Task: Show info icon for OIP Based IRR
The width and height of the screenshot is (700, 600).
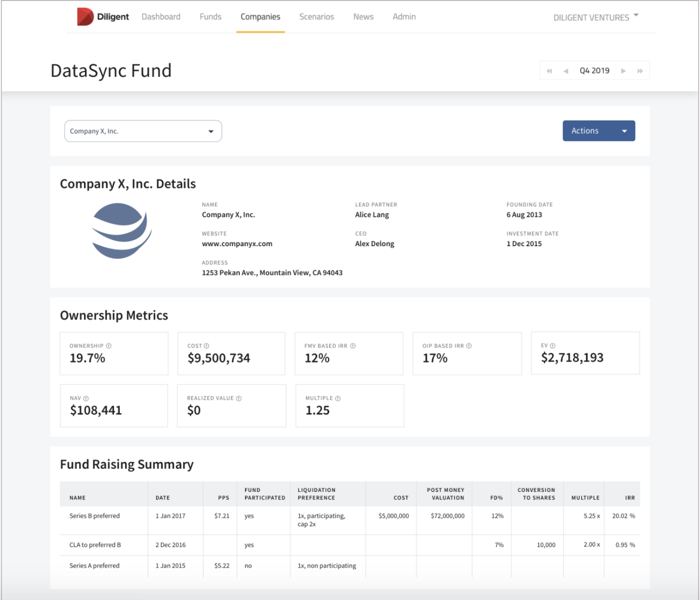Action: point(469,346)
